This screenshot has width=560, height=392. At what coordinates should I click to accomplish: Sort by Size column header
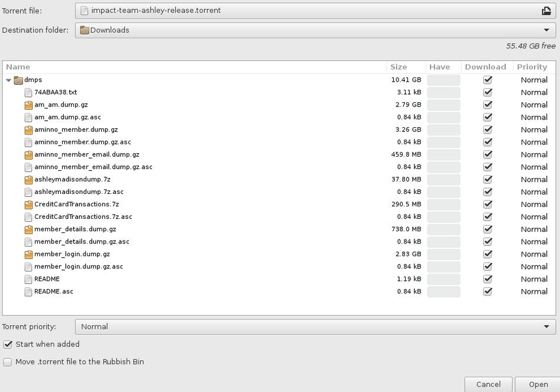click(x=406, y=67)
